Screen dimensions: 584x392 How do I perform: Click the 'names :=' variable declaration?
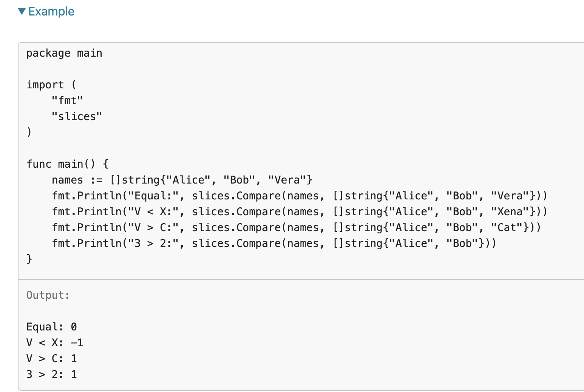click(x=77, y=180)
